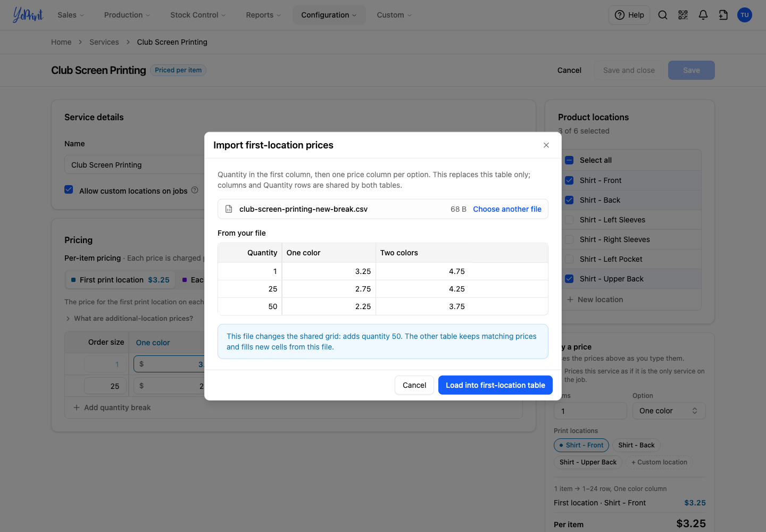Image resolution: width=766 pixels, height=532 pixels.
Task: Click the order size 25 input
Action: (105, 386)
